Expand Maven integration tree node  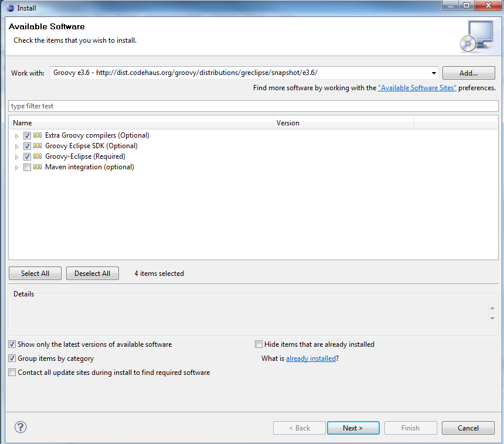(17, 168)
